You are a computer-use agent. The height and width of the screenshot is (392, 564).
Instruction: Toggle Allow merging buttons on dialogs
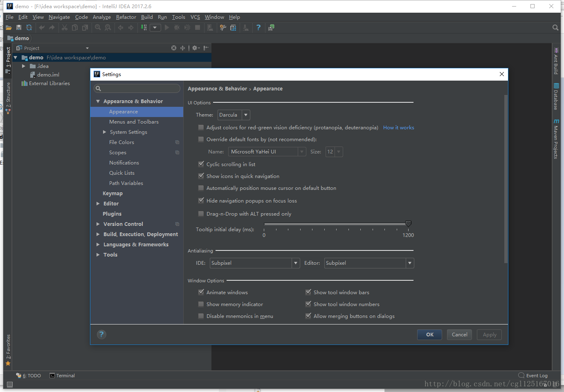click(308, 316)
